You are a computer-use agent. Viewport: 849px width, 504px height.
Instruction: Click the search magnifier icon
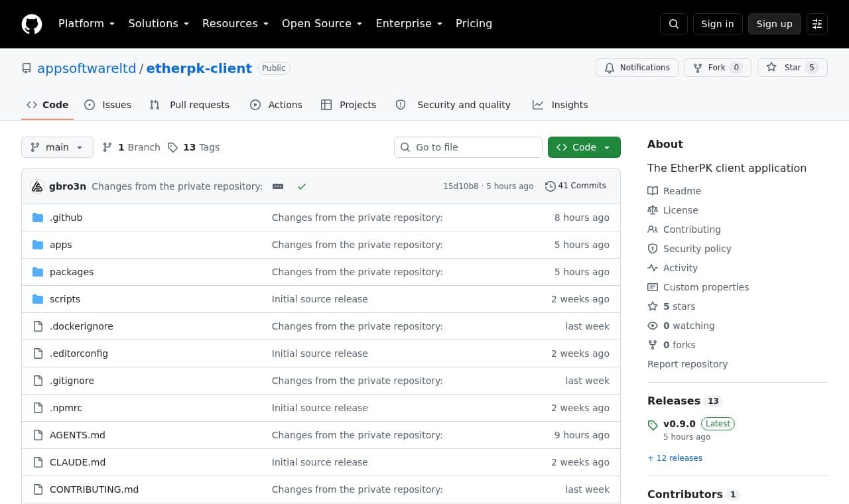click(674, 24)
